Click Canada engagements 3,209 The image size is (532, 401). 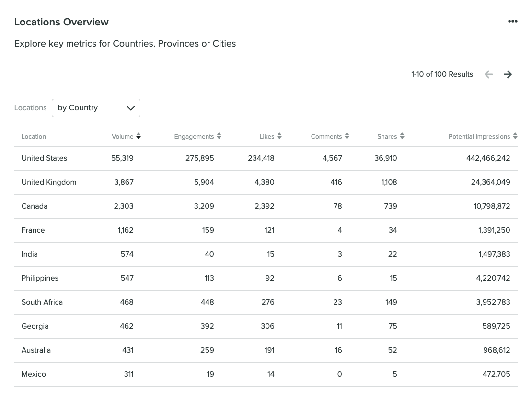pyautogui.click(x=204, y=206)
